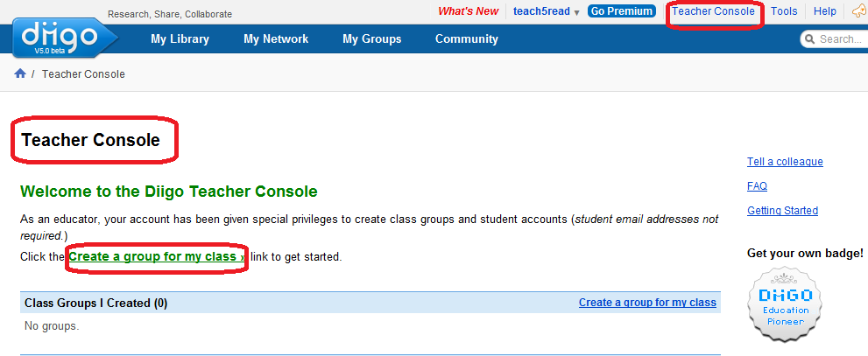
Task: Open the Help link
Action: pyautogui.click(x=824, y=11)
